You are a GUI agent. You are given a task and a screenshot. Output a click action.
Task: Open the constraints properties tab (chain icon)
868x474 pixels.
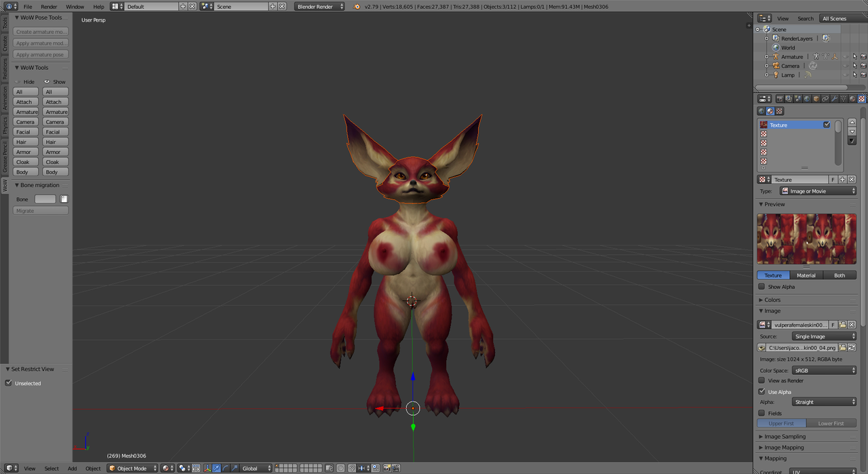click(x=825, y=99)
